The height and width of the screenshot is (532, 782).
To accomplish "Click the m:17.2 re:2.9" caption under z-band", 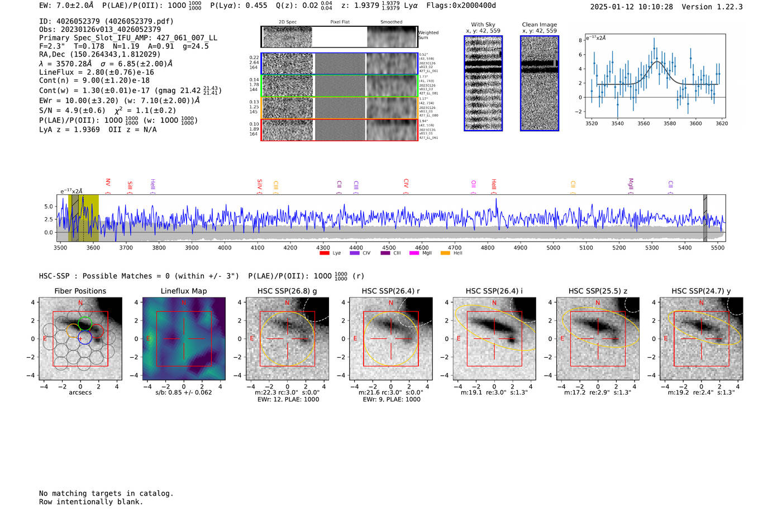I will [x=598, y=392].
